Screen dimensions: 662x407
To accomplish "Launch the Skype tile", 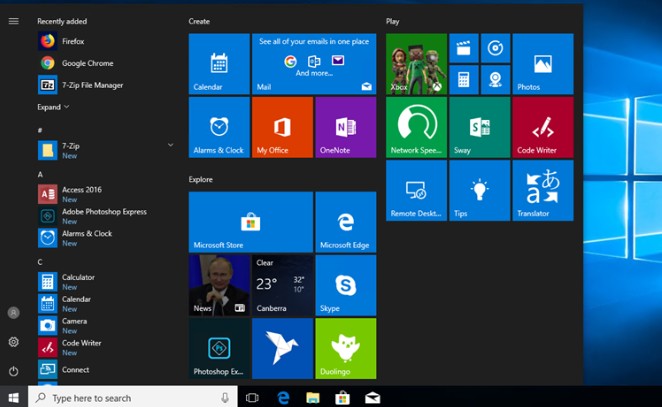I will point(346,285).
